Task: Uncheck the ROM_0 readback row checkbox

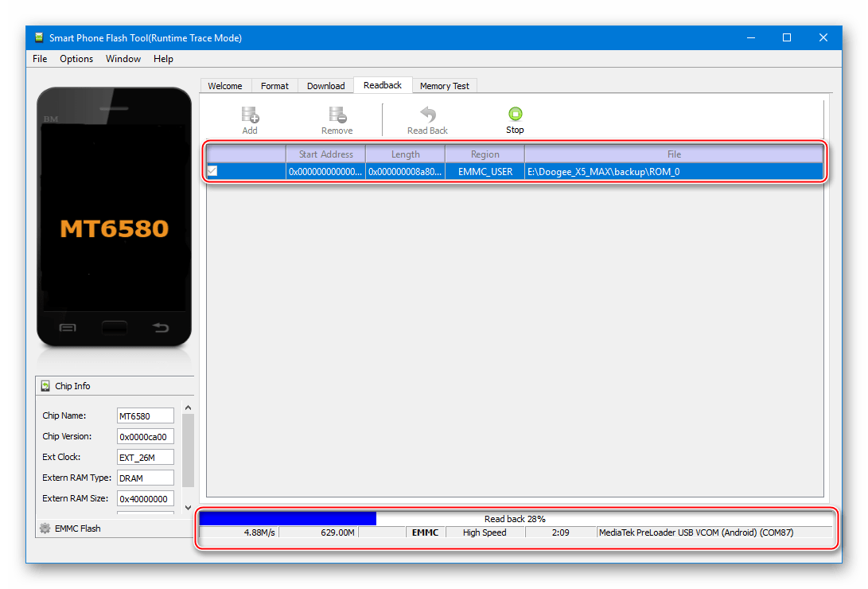Action: [x=212, y=172]
